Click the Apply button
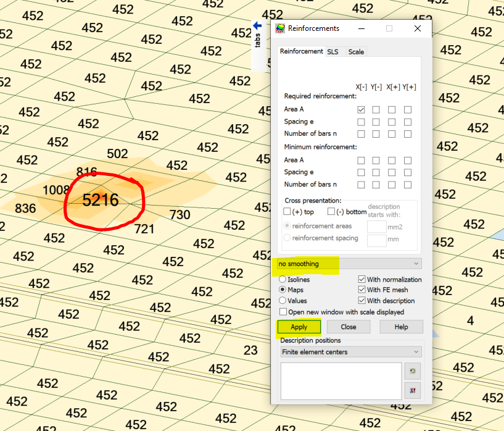 (x=299, y=327)
